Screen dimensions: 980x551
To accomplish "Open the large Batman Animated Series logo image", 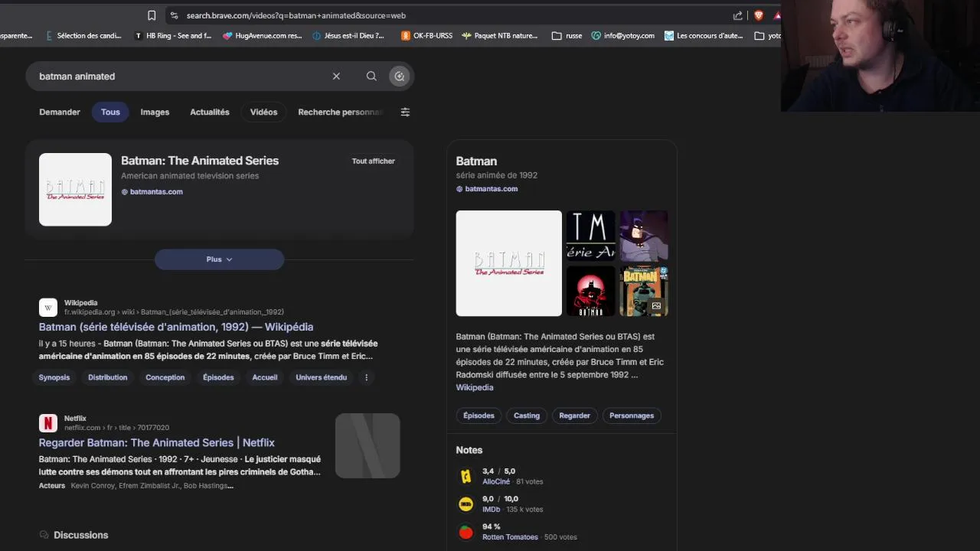I will click(509, 263).
